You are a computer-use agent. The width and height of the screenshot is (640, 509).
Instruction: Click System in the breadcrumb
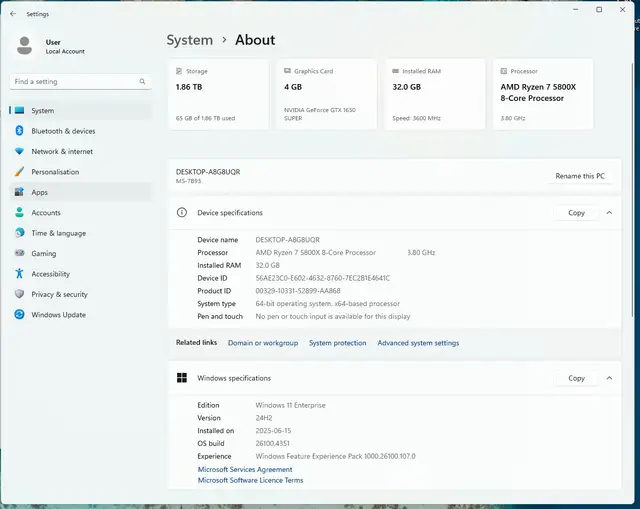(190, 40)
